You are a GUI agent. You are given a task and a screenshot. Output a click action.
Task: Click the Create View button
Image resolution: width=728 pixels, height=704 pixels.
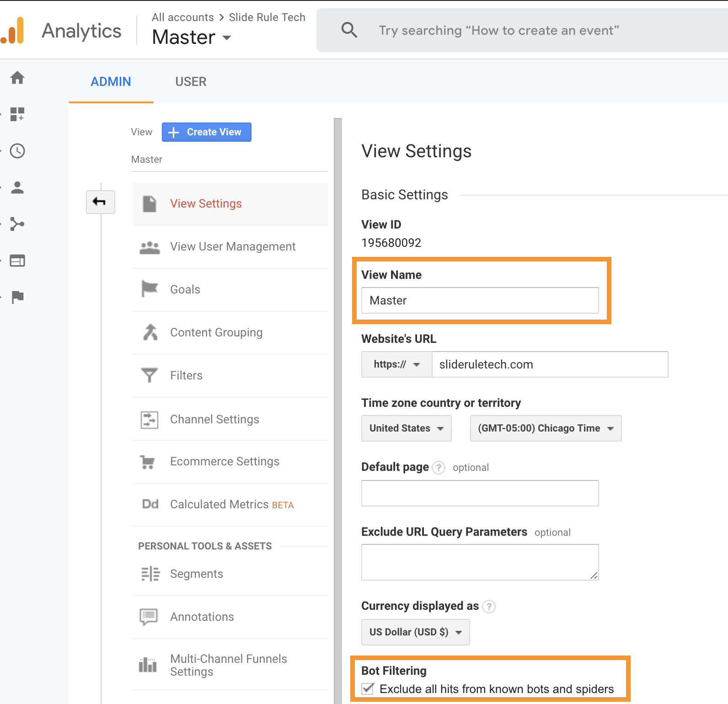206,132
